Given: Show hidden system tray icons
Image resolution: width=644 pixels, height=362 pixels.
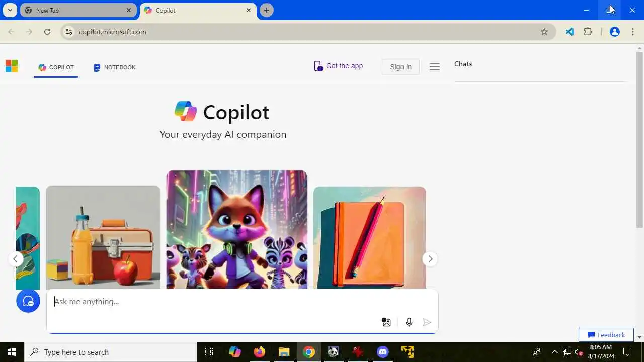Looking at the screenshot, I should click(x=554, y=352).
